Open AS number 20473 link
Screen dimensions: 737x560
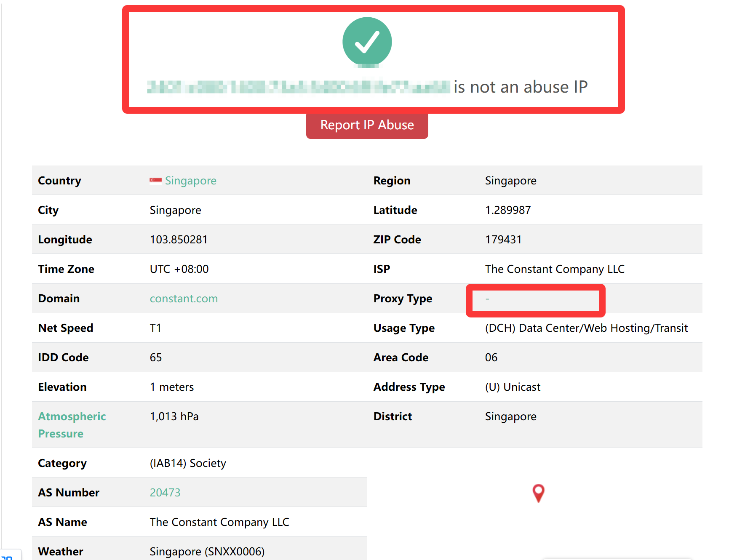(165, 492)
